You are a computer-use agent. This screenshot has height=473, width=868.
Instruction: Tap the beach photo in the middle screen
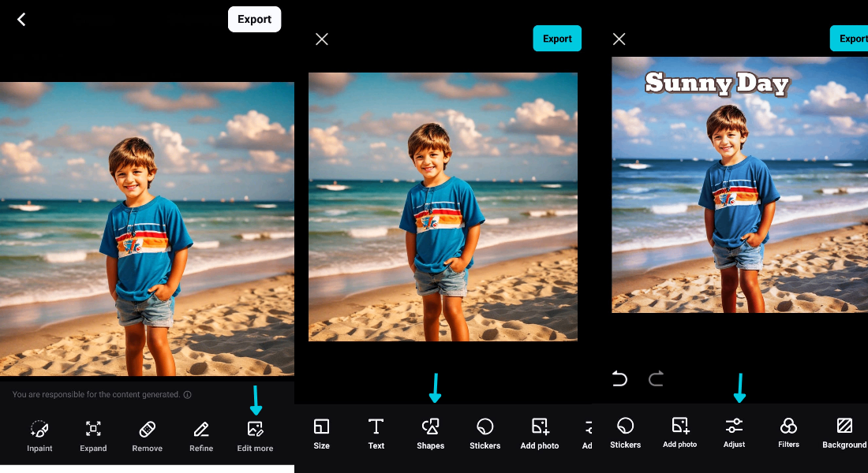[443, 207]
